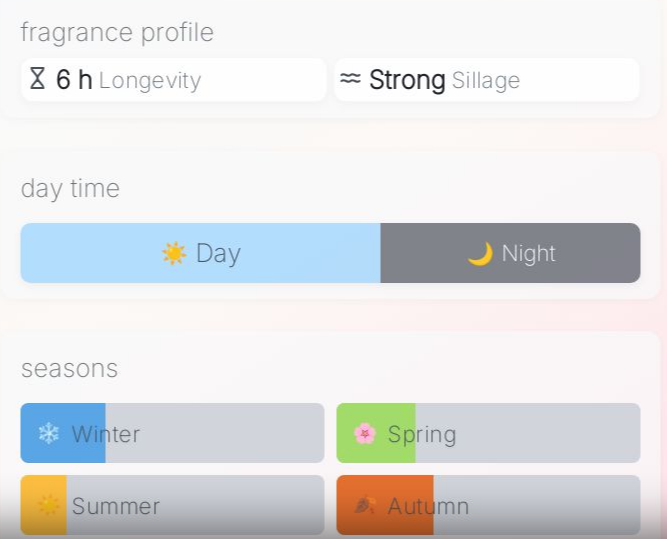This screenshot has width=667, height=539.
Task: Click the crescent moon Night icon
Action: [480, 254]
